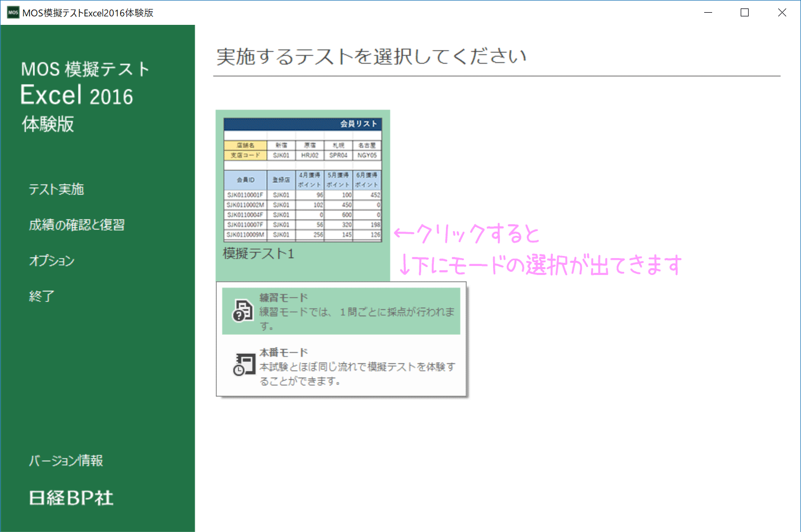
Task: Choose the 本番モード option title
Action: pos(284,352)
